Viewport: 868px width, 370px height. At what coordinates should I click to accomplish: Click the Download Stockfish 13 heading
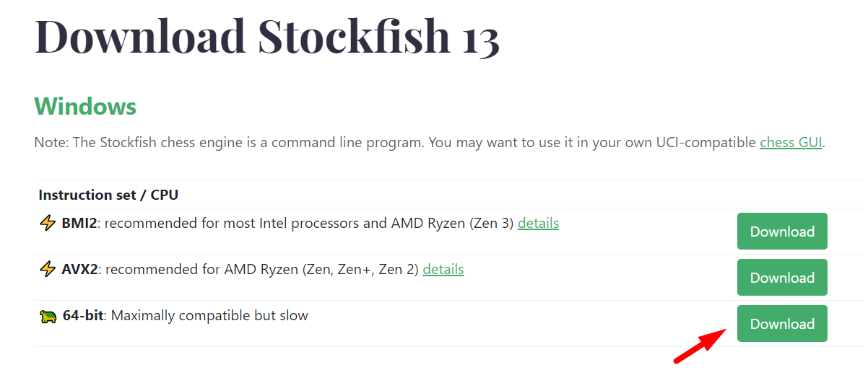click(x=267, y=35)
